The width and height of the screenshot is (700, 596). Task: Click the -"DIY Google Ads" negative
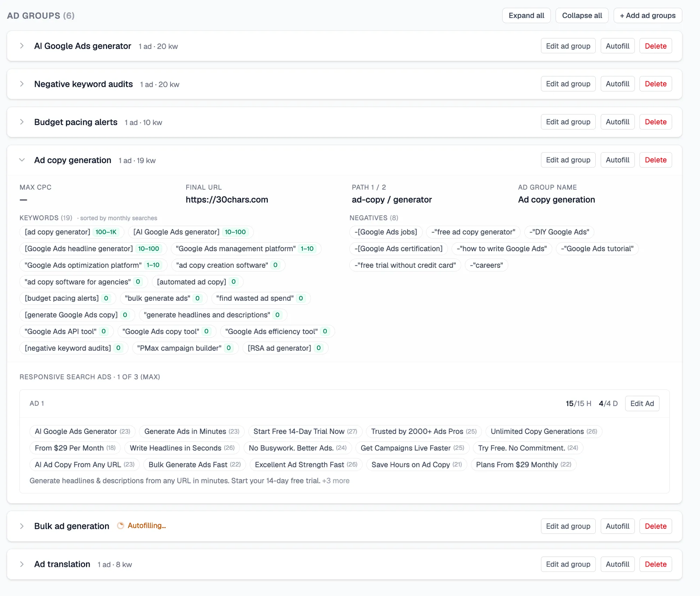[559, 232]
